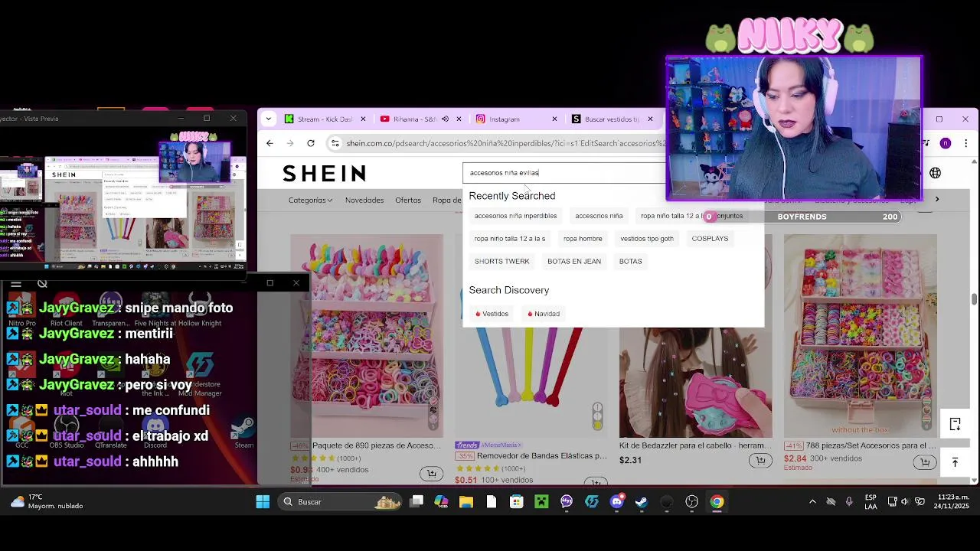This screenshot has width=980, height=551.
Task: Select recent search vestidos tipo goth
Action: 647,239
